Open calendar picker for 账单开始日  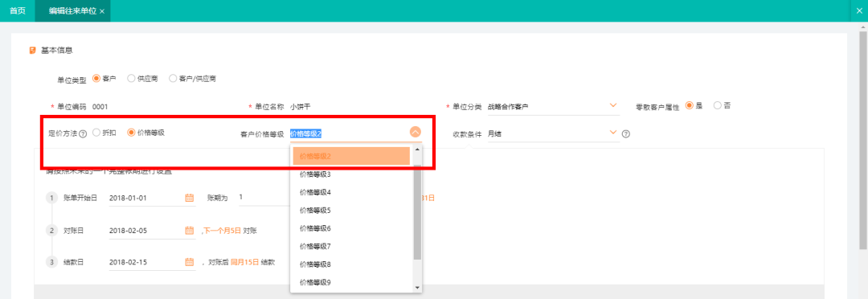(189, 198)
